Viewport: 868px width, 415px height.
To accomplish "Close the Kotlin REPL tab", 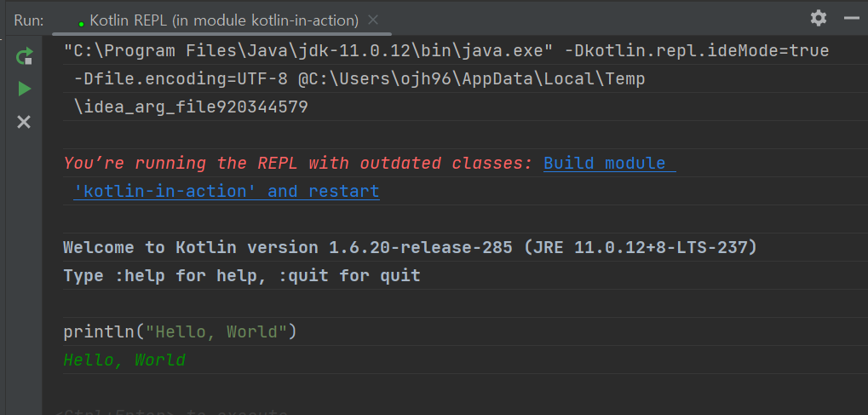I will 373,20.
